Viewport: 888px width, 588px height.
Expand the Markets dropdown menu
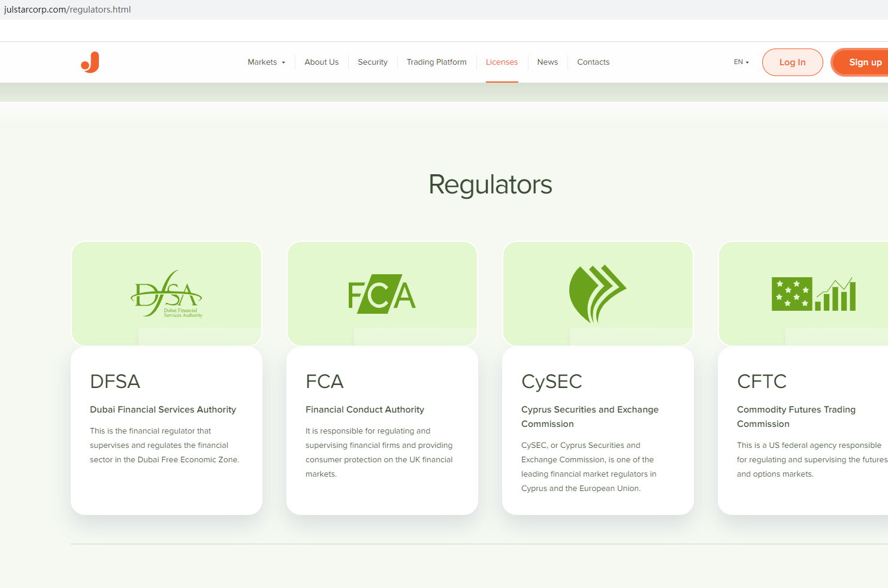tap(267, 62)
